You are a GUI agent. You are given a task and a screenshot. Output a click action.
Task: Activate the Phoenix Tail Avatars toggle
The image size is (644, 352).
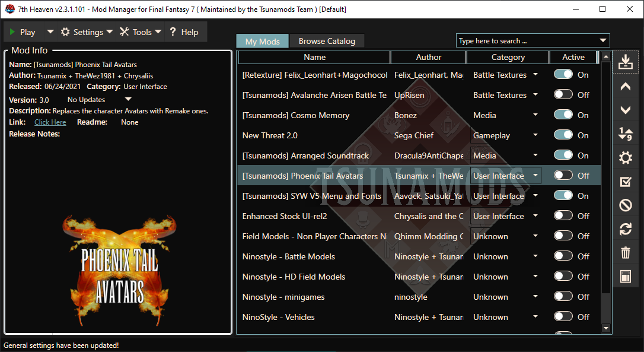click(563, 175)
